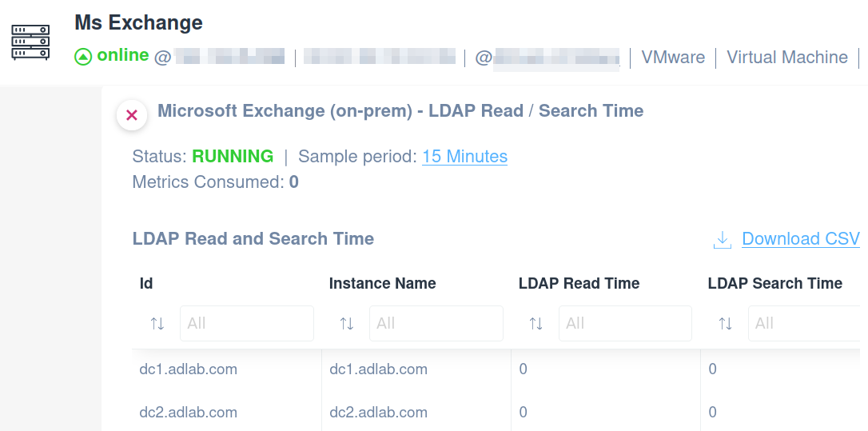Close the LDAP Read / Search Time panel
868x431 pixels.
[132, 115]
